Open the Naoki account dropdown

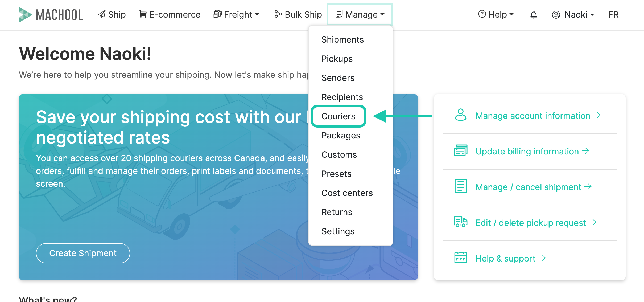pyautogui.click(x=573, y=14)
